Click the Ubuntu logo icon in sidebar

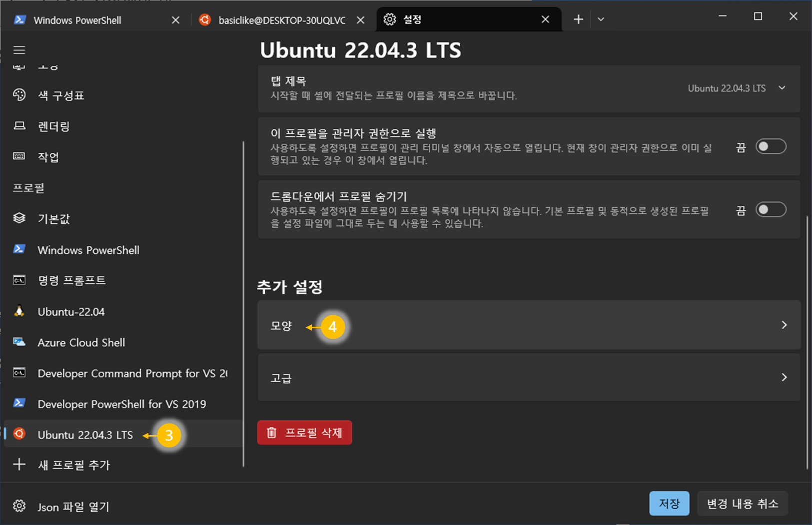19,434
